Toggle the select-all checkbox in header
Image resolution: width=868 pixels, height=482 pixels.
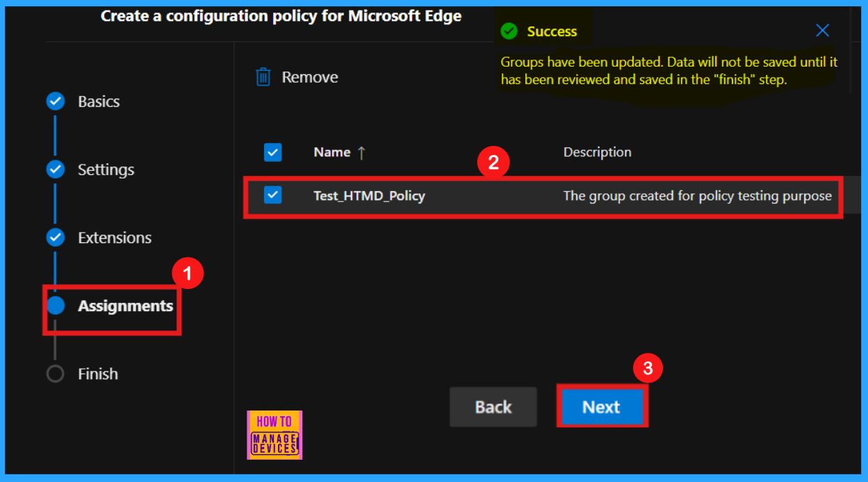pyautogui.click(x=273, y=152)
